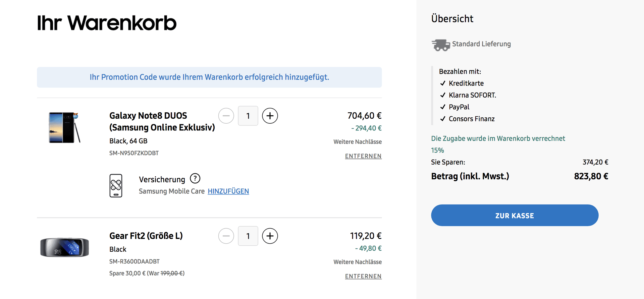Increase Galaxy Note8 quantity with plus icon
Screen dimensions: 644x299
pyautogui.click(x=270, y=116)
